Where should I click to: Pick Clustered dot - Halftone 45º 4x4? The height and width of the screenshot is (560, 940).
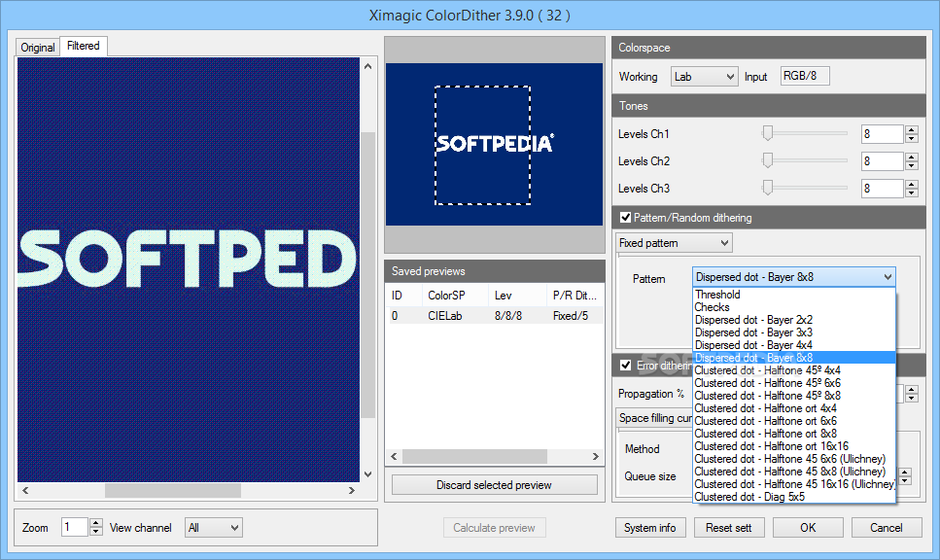(794, 370)
